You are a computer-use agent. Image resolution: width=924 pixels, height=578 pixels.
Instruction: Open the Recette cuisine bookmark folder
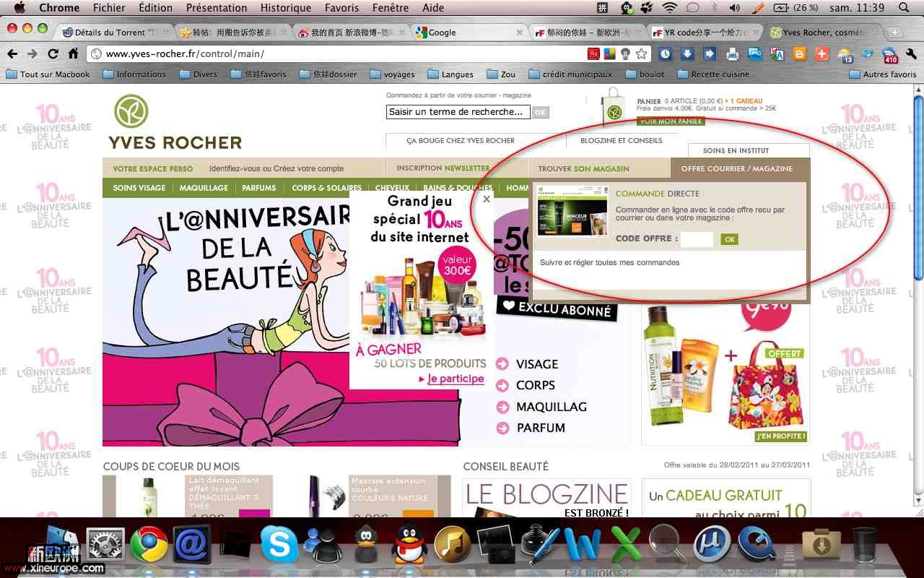tap(713, 74)
